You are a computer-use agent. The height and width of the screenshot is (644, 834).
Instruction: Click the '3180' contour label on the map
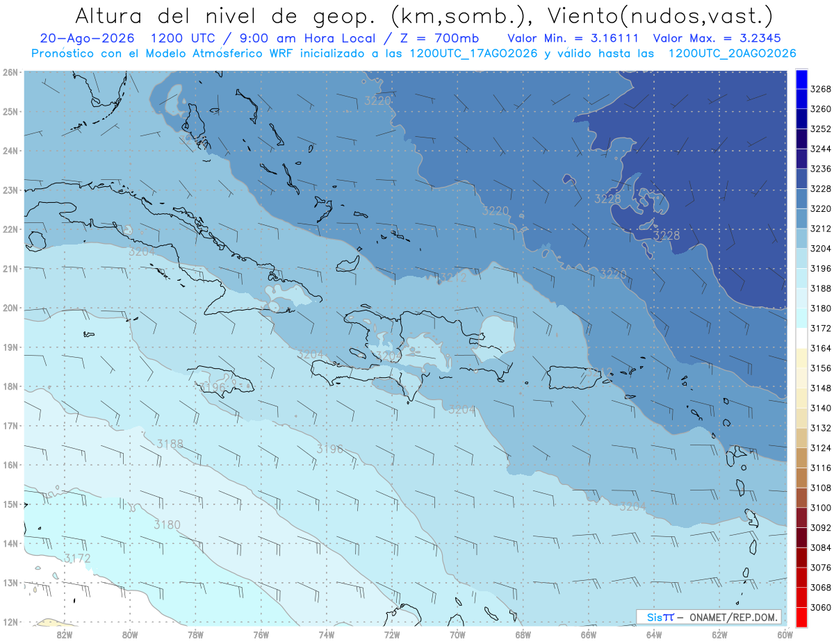167,525
